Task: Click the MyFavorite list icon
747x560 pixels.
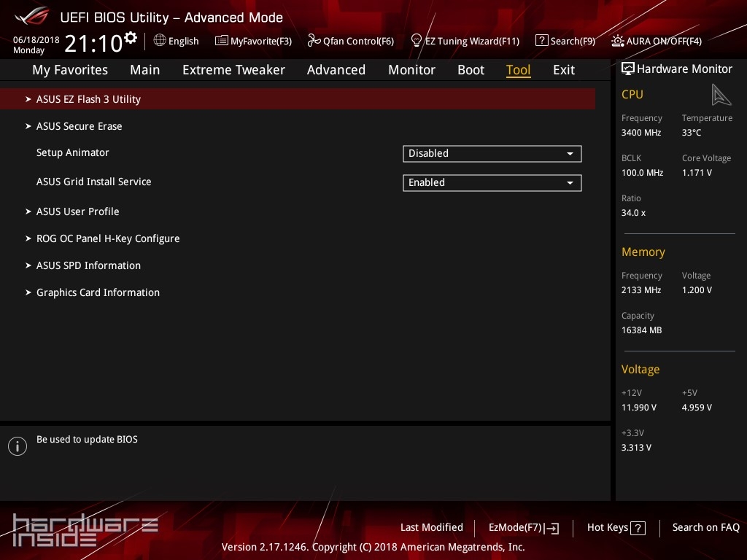Action: (222, 41)
